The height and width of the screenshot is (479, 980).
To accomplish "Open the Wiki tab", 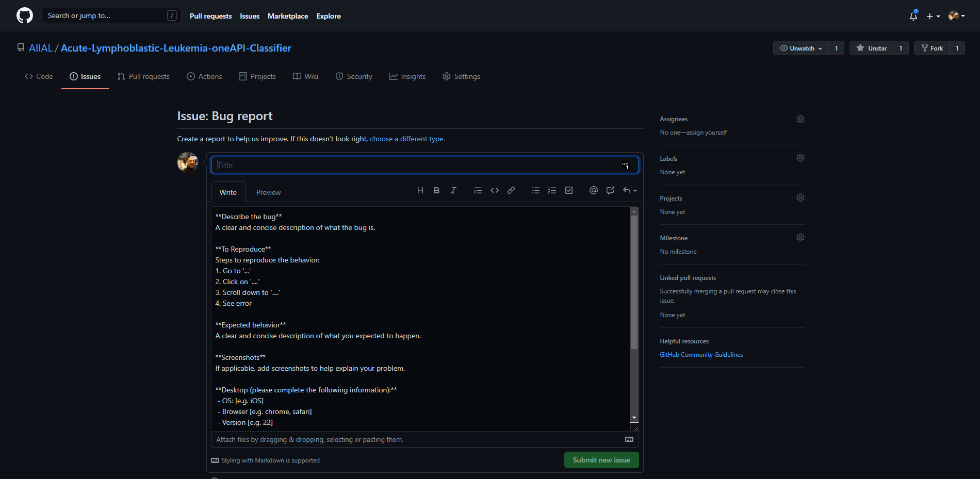I will (x=306, y=76).
